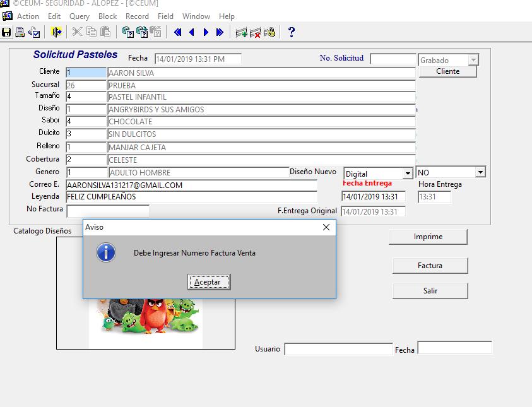
Task: Click the bottom Fecha field beside Usuario
Action: coord(454,348)
